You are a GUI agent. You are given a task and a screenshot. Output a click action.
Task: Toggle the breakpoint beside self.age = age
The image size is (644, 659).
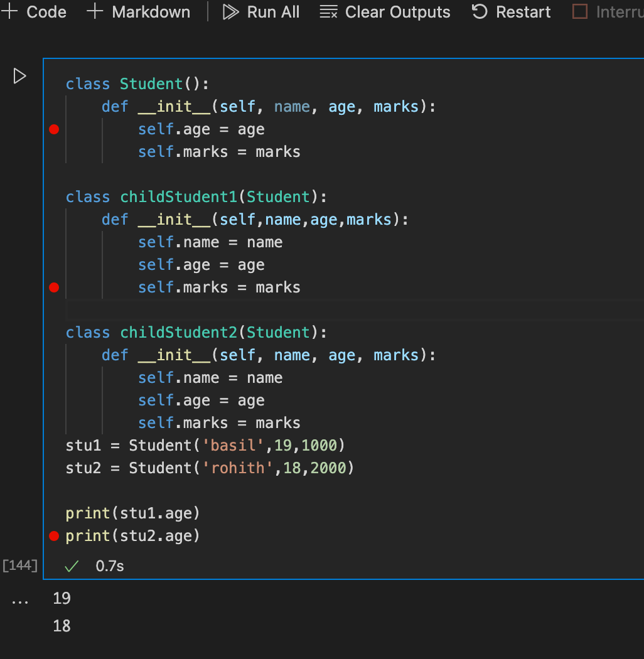click(x=54, y=129)
